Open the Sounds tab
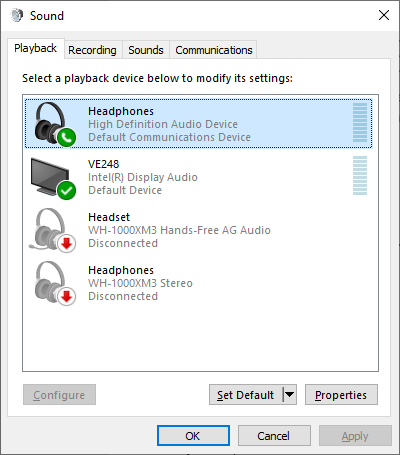Image resolution: width=400 pixels, height=455 pixels. coord(146,50)
